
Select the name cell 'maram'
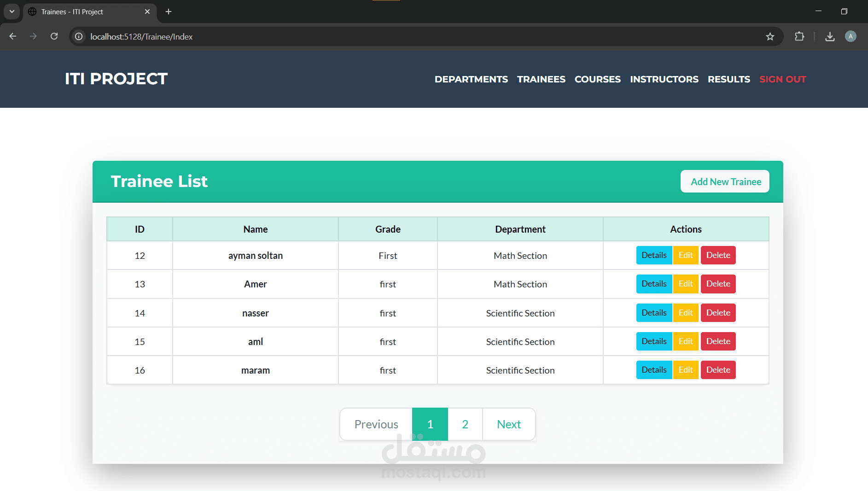(x=256, y=370)
